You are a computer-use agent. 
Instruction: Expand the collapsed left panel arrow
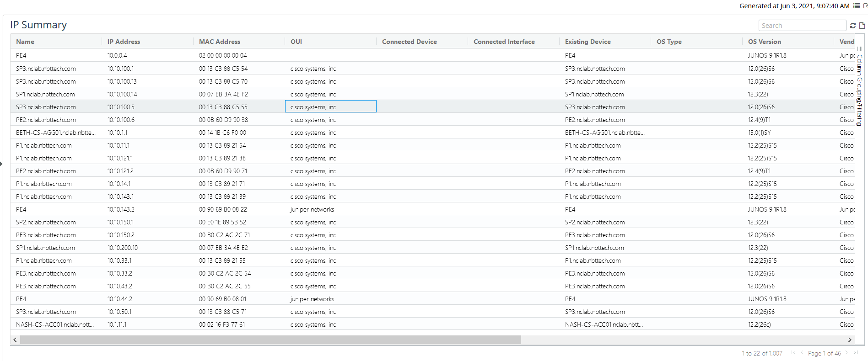point(1,164)
